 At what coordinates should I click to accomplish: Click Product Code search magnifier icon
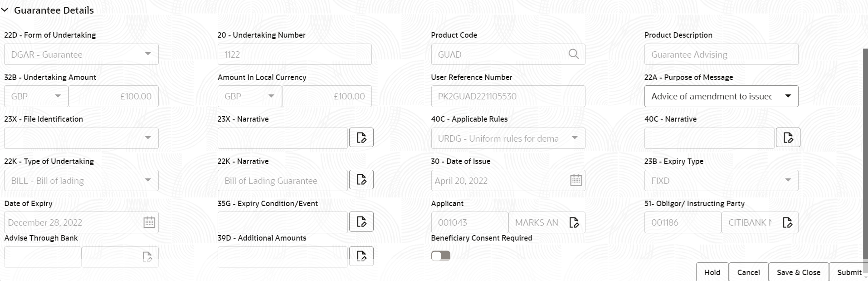573,54
